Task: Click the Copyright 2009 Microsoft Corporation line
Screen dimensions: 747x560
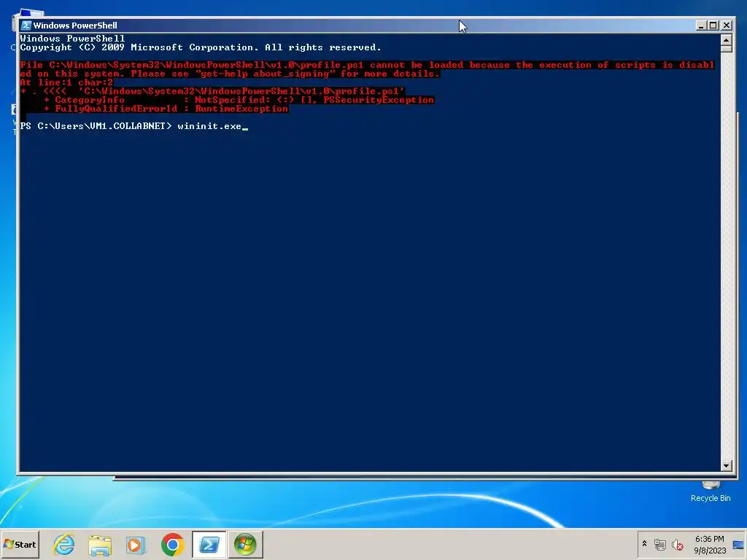Action: coord(201,47)
